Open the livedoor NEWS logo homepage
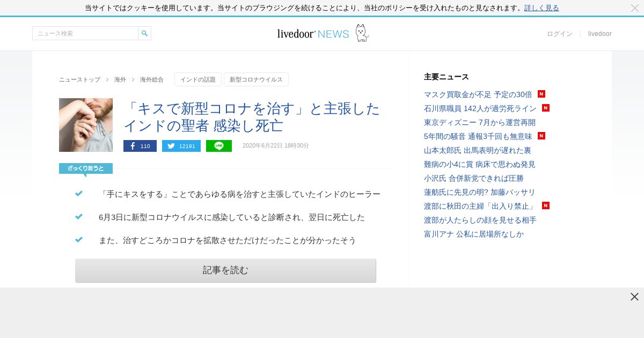Image resolution: width=644 pixels, height=338 pixels. tap(323, 33)
